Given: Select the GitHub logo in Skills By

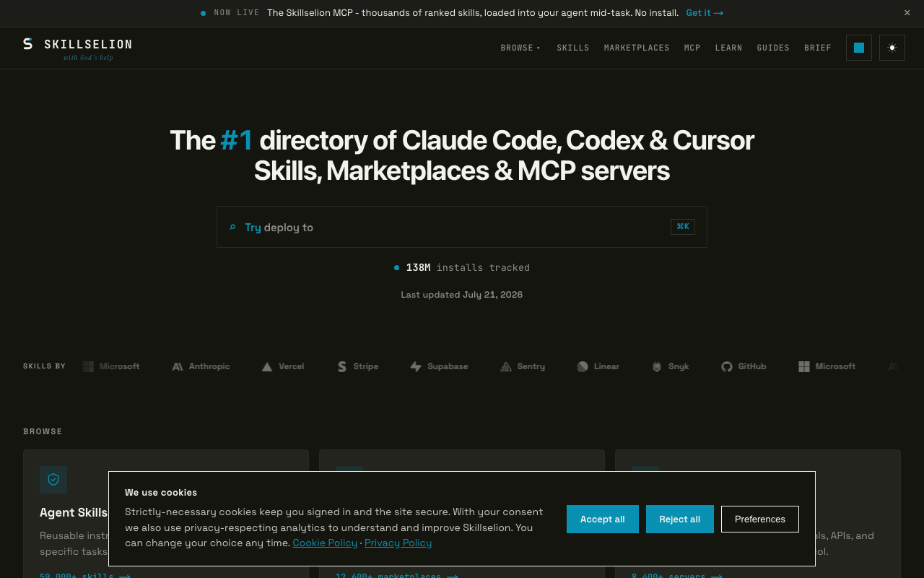Looking at the screenshot, I should point(744,366).
